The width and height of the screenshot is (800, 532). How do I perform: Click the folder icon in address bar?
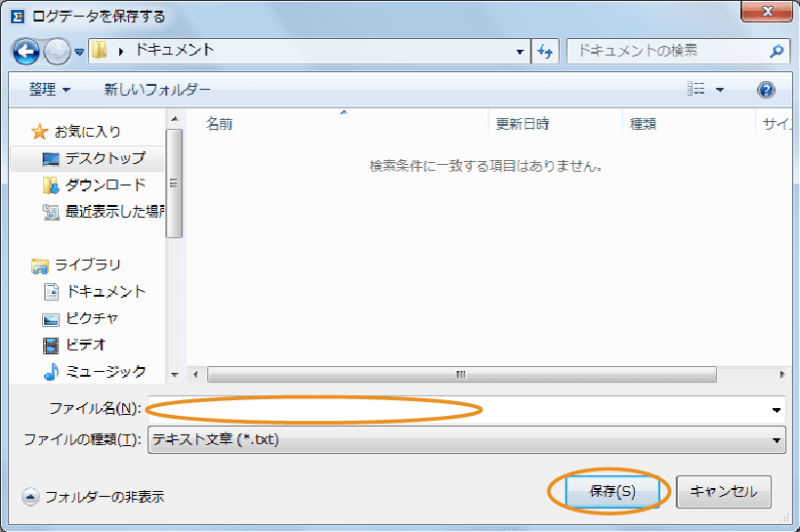(99, 51)
